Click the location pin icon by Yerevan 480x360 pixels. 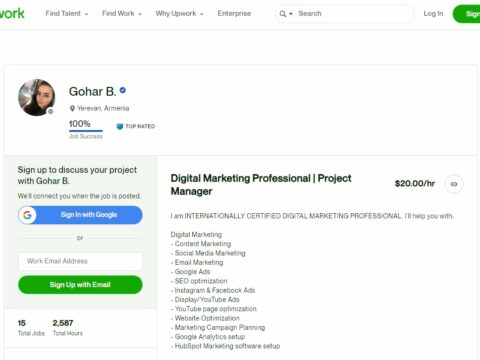coord(72,108)
